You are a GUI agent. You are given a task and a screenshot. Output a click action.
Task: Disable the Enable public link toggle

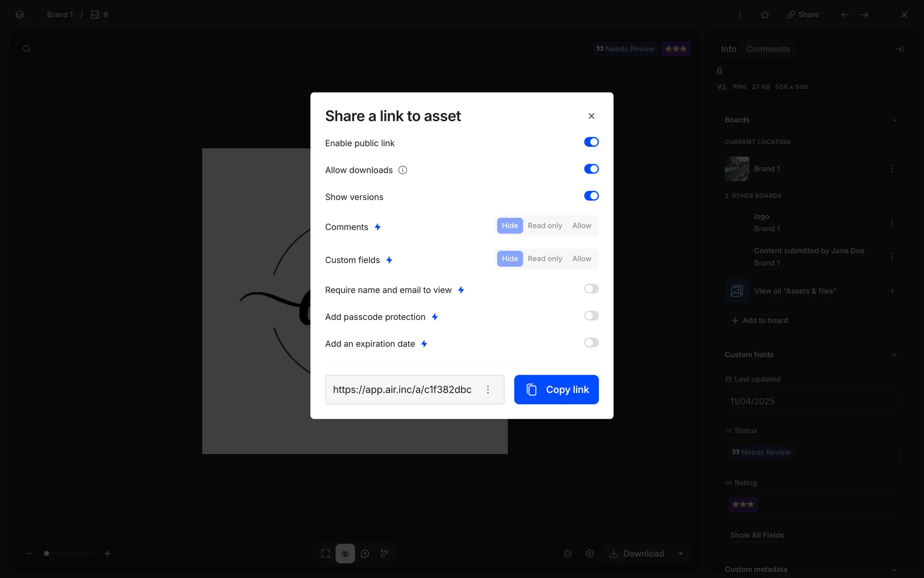tap(591, 142)
